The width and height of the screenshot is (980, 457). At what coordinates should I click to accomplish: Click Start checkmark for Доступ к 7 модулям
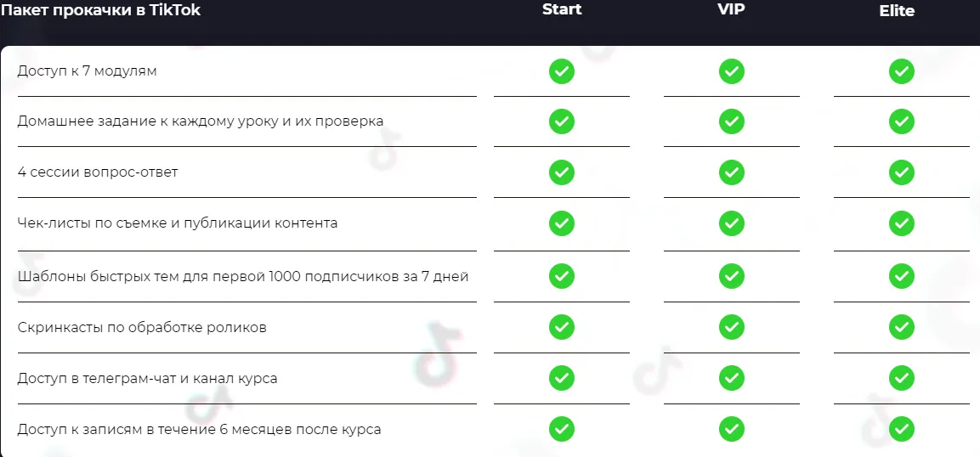point(561,71)
